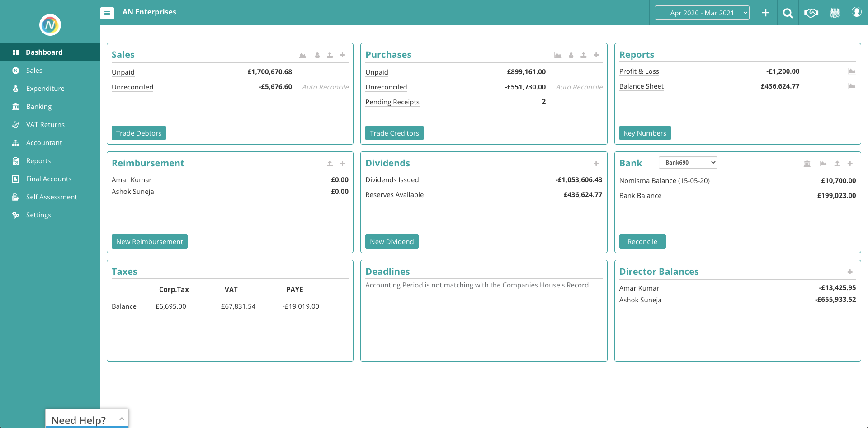Add new sale with Sales plus icon
This screenshot has height=428, width=868.
point(343,55)
